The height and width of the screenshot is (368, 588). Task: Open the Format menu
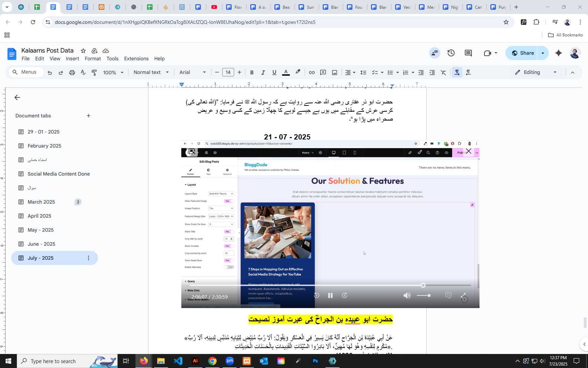coord(93,59)
